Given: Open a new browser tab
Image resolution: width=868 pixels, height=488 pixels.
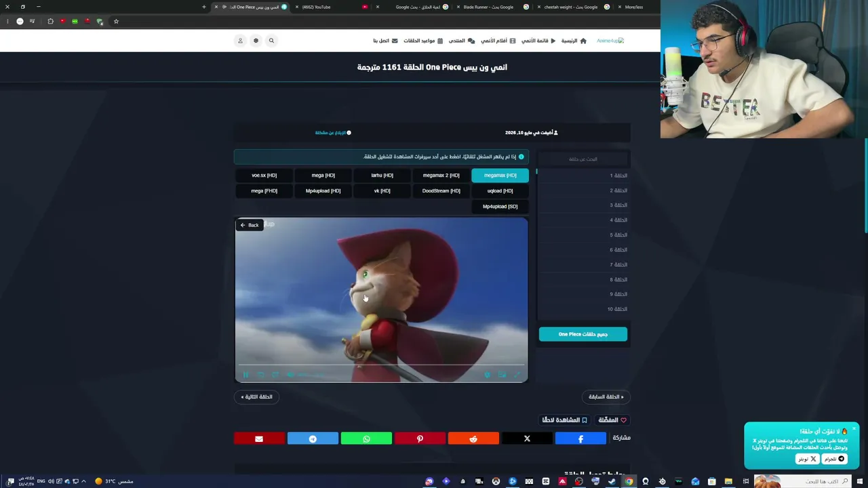Looking at the screenshot, I should click(203, 7).
